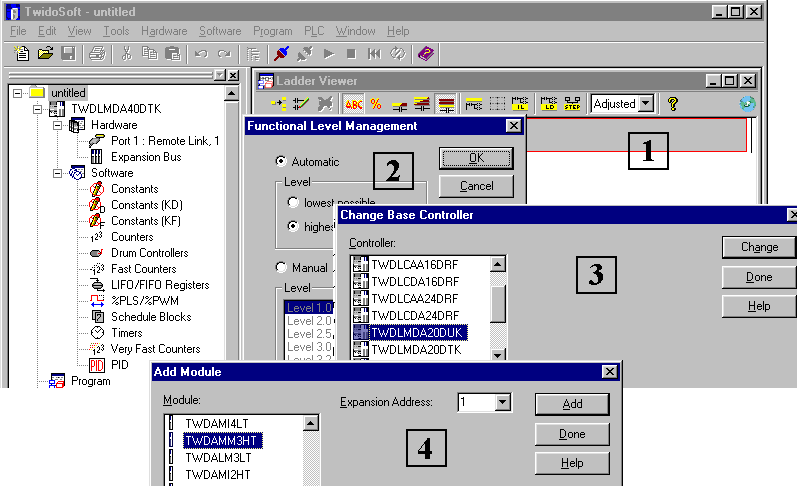Image resolution: width=797 pixels, height=489 pixels.
Task: Click the Stop square icon
Action: 351,53
